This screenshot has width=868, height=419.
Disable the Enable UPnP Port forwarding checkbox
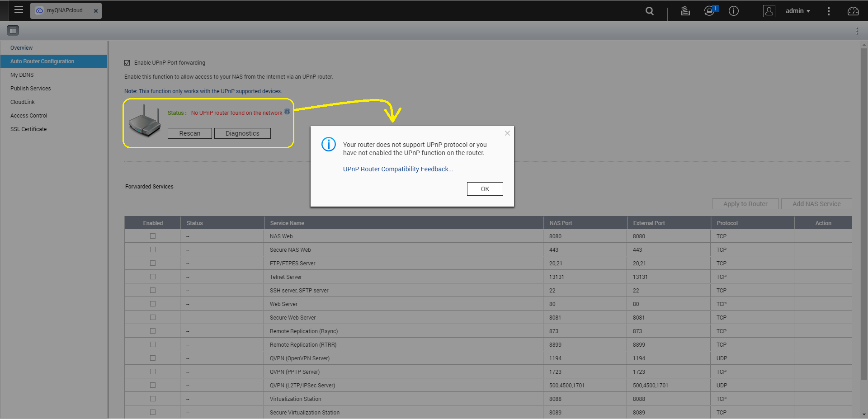click(127, 63)
